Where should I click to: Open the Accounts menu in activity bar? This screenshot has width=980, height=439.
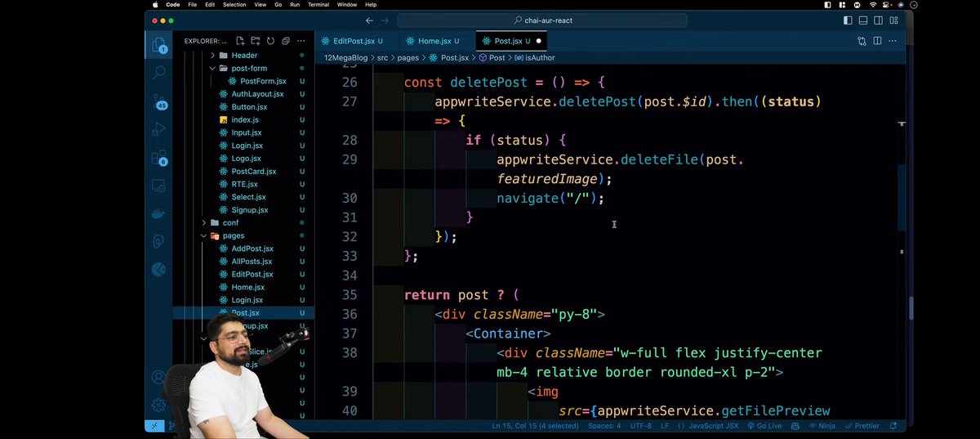(159, 378)
